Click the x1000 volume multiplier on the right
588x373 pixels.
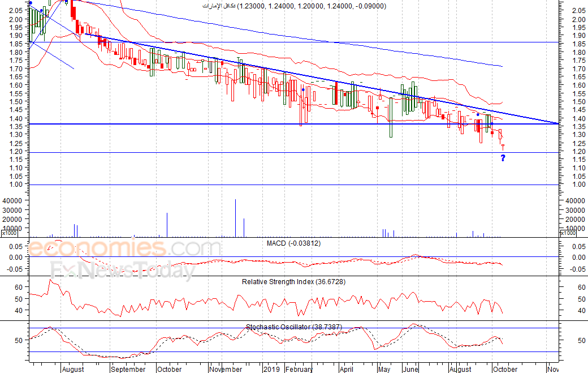568,233
